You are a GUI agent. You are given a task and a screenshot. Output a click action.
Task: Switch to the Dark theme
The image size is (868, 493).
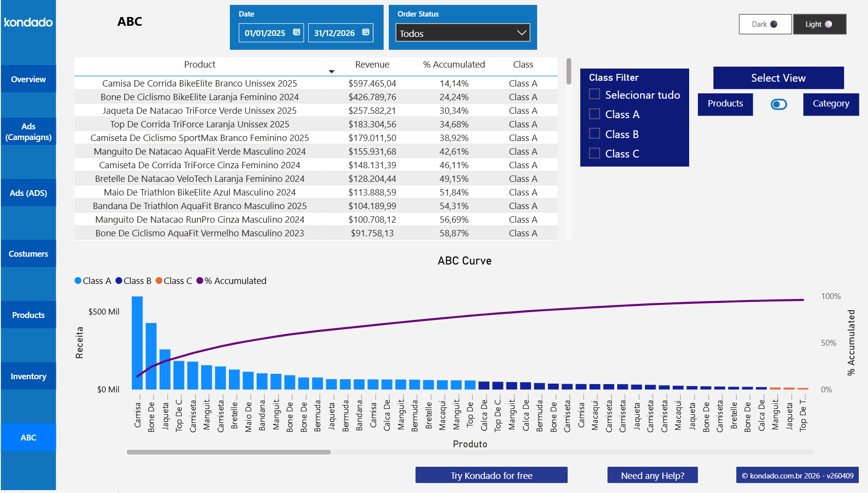pos(764,24)
